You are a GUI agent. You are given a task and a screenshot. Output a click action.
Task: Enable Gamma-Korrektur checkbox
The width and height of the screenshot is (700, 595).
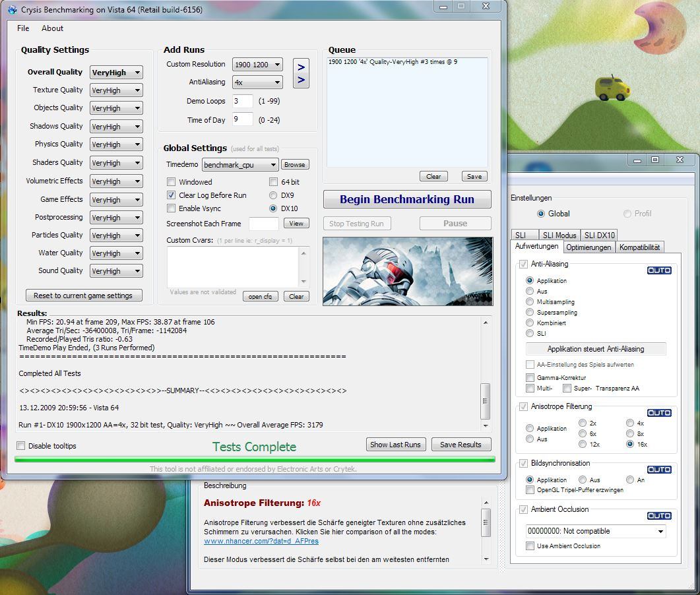530,377
